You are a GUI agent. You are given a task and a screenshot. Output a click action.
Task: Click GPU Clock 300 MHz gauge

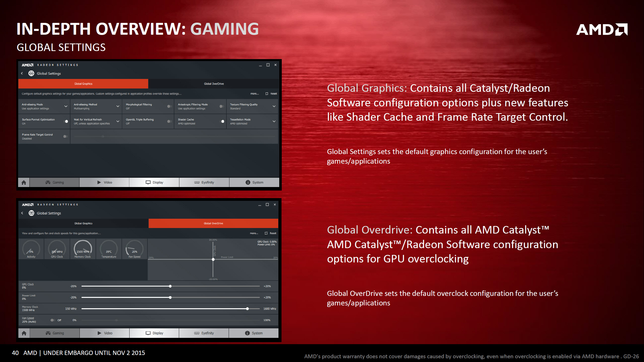point(57,249)
